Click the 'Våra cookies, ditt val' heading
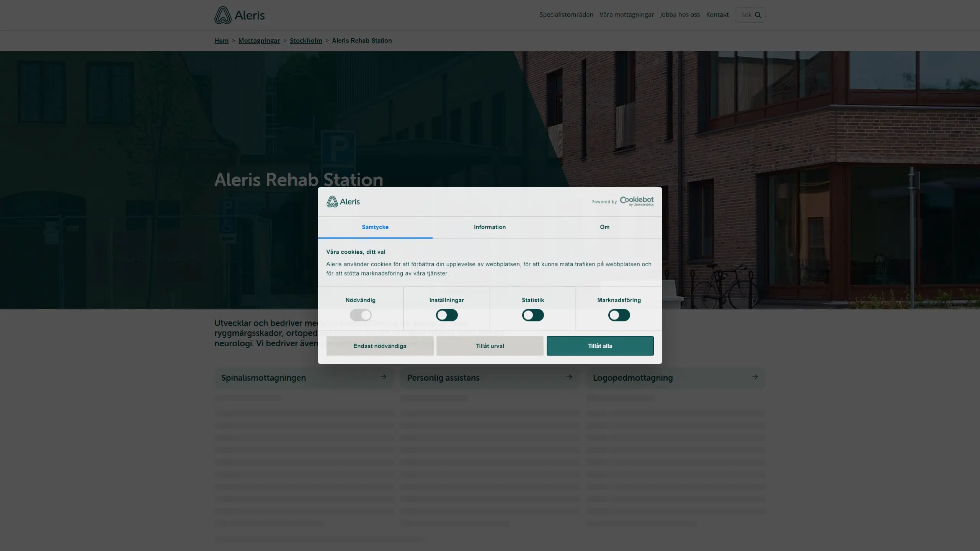 coord(356,252)
